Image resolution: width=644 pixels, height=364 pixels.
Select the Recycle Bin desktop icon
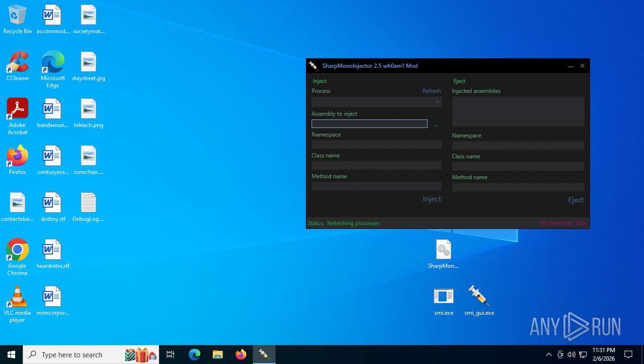click(18, 19)
